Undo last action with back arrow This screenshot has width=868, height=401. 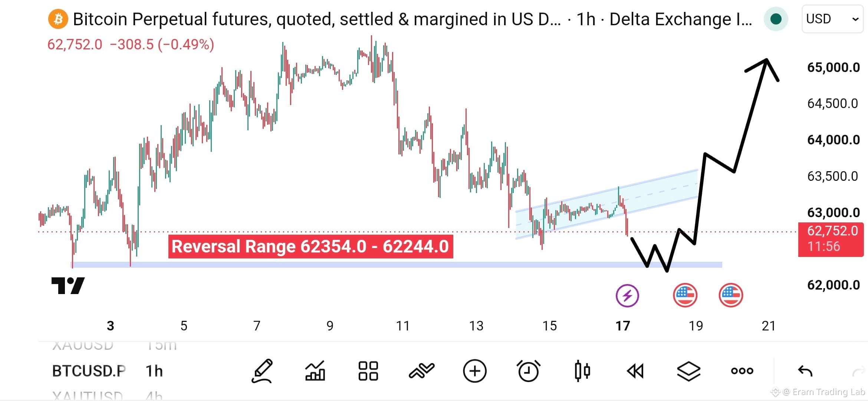point(805,371)
